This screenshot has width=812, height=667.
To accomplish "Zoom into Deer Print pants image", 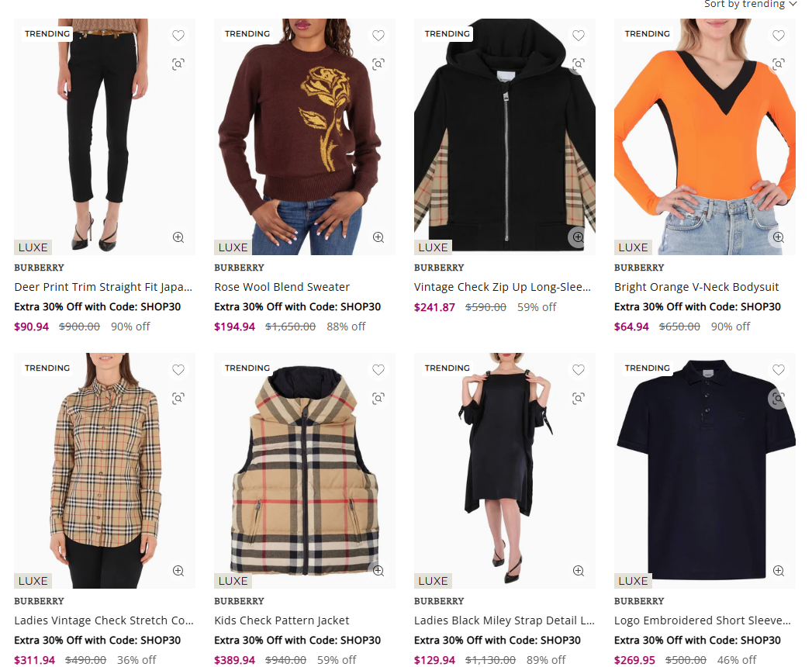I will [178, 237].
